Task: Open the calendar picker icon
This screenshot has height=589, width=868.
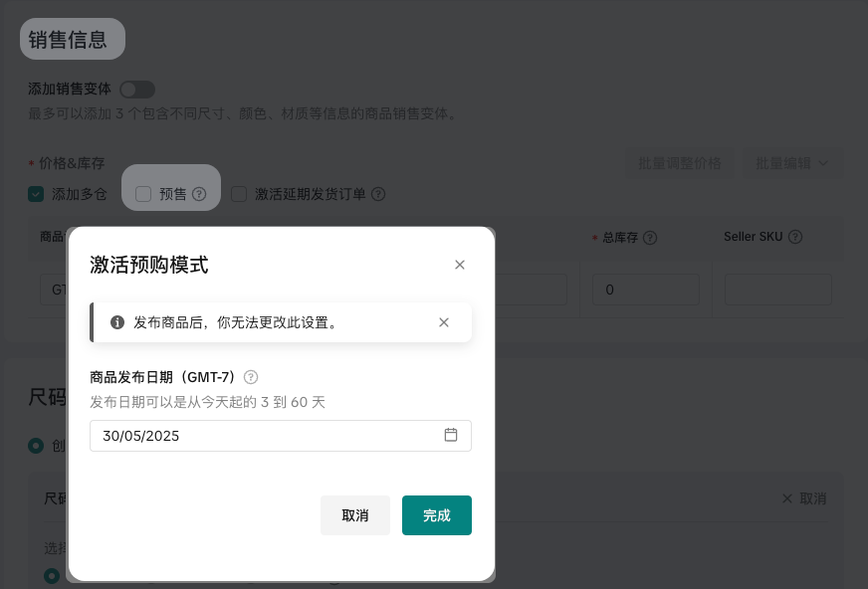Action: [x=451, y=435]
